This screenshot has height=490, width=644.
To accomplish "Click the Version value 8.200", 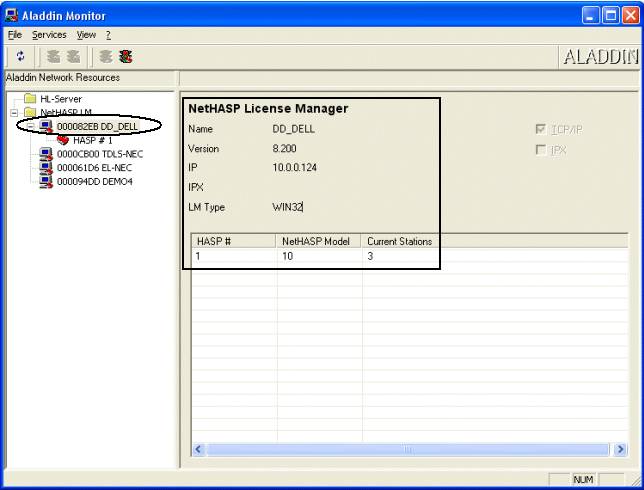I will coord(284,148).
